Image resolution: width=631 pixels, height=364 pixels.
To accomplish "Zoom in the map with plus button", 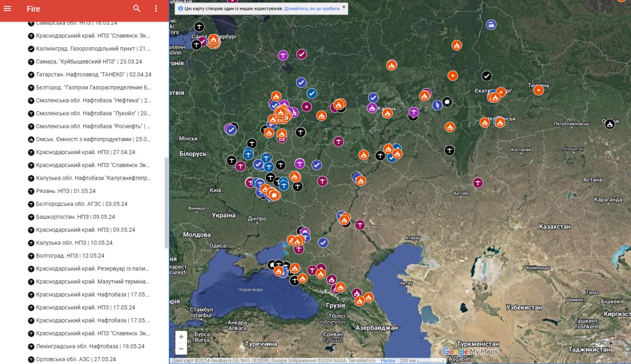I will 181,337.
